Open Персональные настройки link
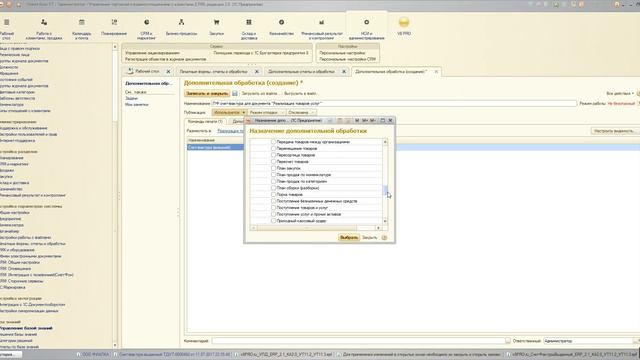This screenshot has height=360, width=640. (x=342, y=53)
